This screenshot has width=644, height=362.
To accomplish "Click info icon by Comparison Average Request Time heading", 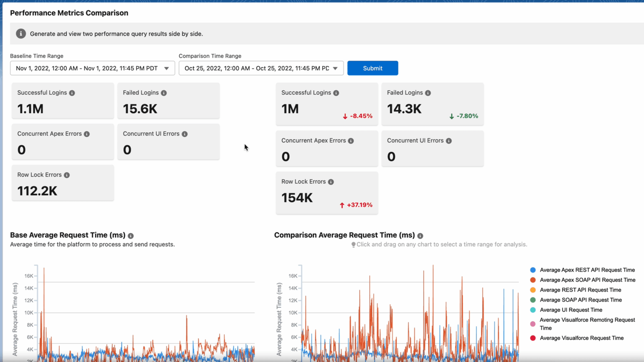I will [x=420, y=236].
